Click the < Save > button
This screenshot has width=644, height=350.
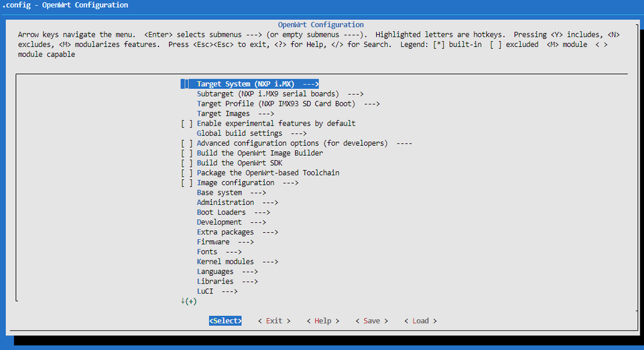pos(372,321)
